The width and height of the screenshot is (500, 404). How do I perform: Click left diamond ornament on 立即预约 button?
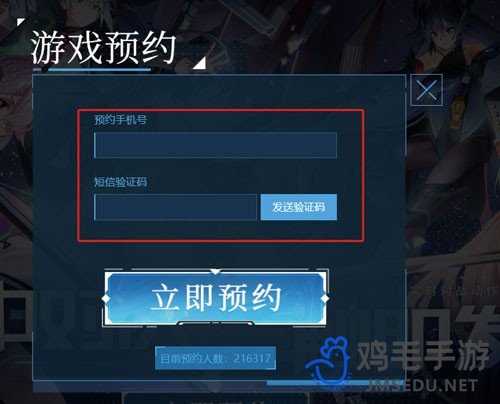[106, 298]
